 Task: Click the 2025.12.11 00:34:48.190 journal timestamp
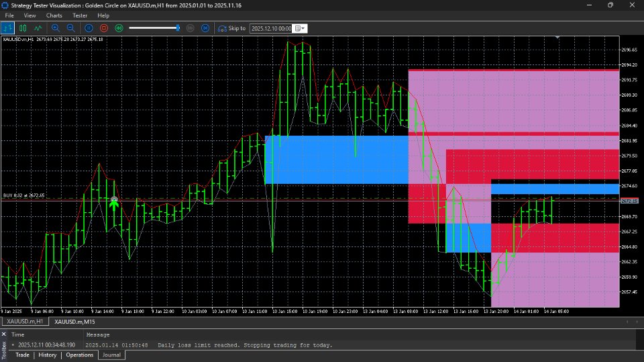(46, 345)
